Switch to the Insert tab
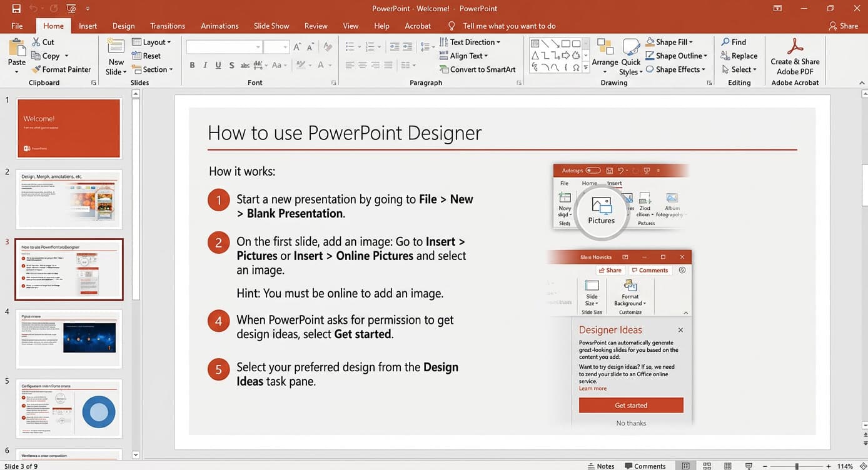 point(88,26)
